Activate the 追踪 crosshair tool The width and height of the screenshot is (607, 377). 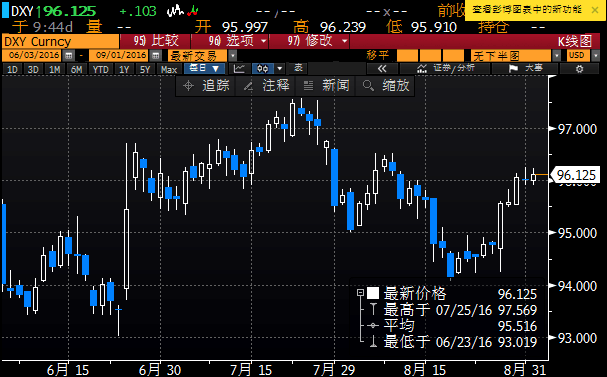[x=206, y=86]
